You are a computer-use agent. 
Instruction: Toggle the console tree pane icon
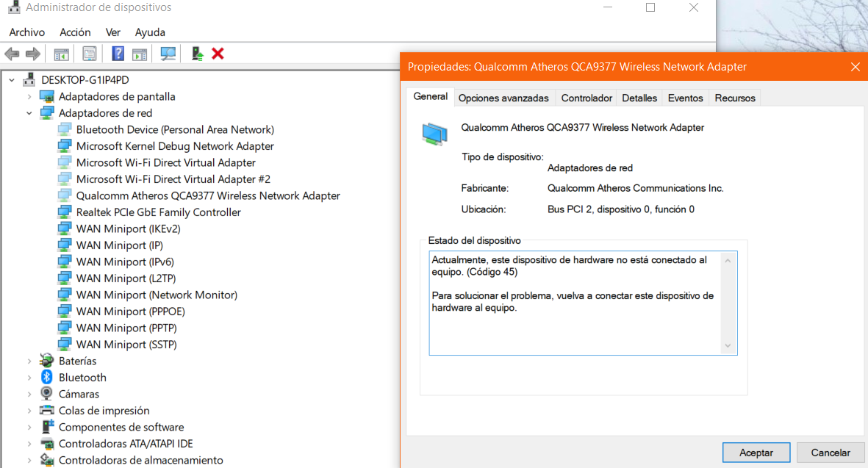point(61,54)
